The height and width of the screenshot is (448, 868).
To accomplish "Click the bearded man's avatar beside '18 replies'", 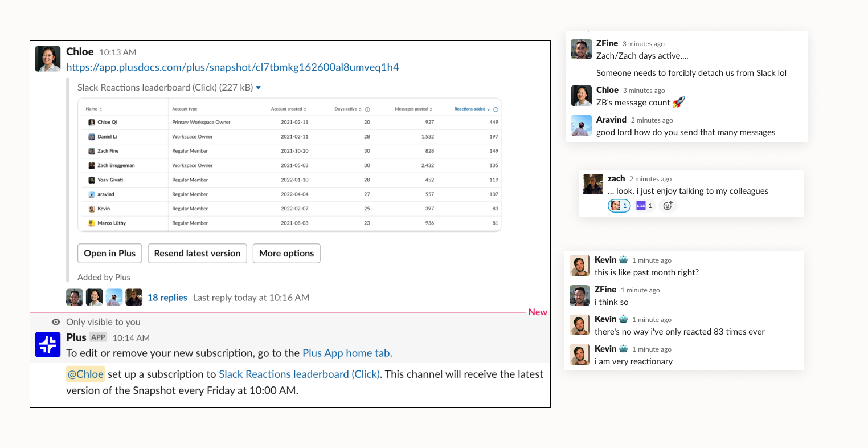I will click(75, 298).
